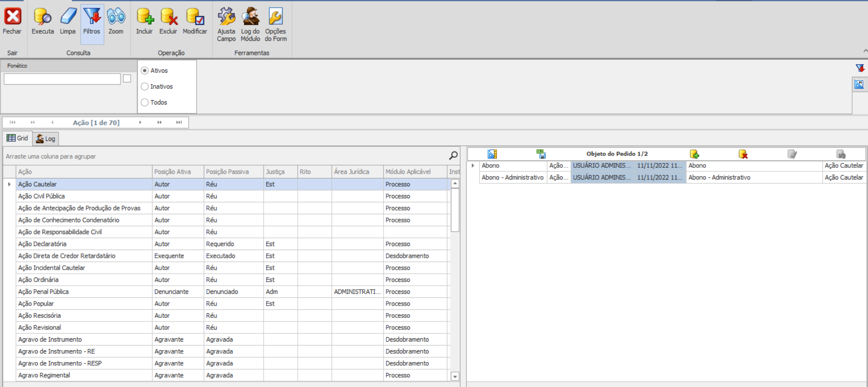
Task: Click the magnifier search icon in grid
Action: point(453,156)
